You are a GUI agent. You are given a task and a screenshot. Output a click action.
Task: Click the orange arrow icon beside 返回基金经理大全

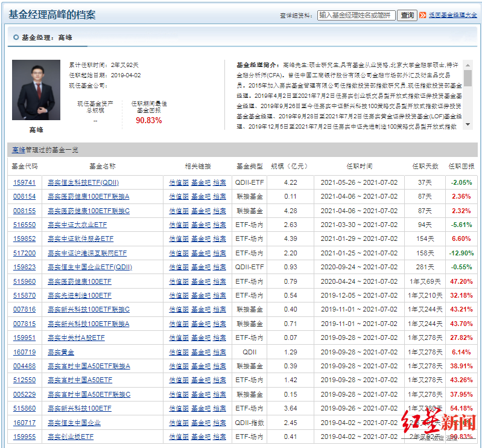coord(423,15)
